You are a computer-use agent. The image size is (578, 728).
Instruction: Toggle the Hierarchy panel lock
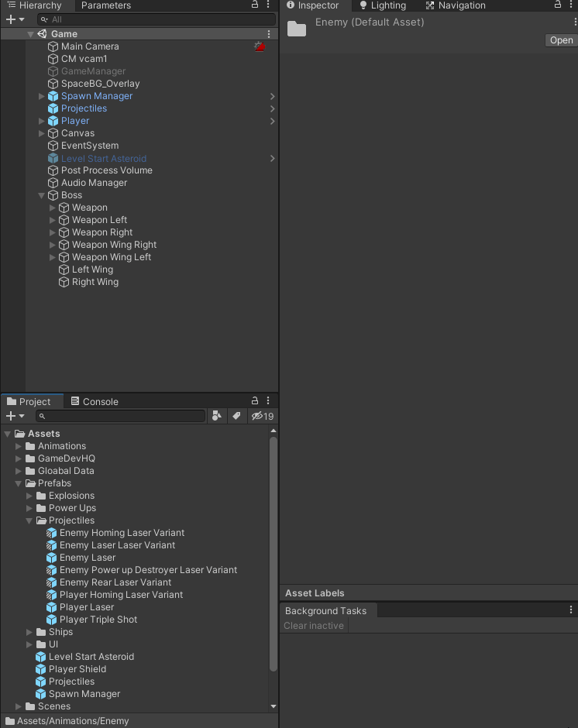[x=255, y=5]
